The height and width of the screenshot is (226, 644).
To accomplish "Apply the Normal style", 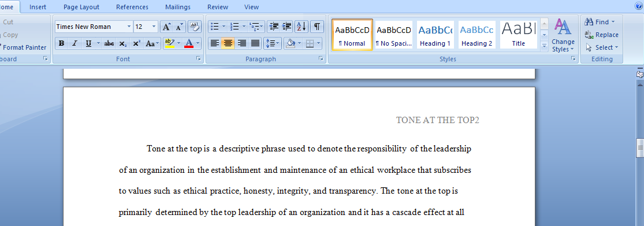I will (352, 35).
